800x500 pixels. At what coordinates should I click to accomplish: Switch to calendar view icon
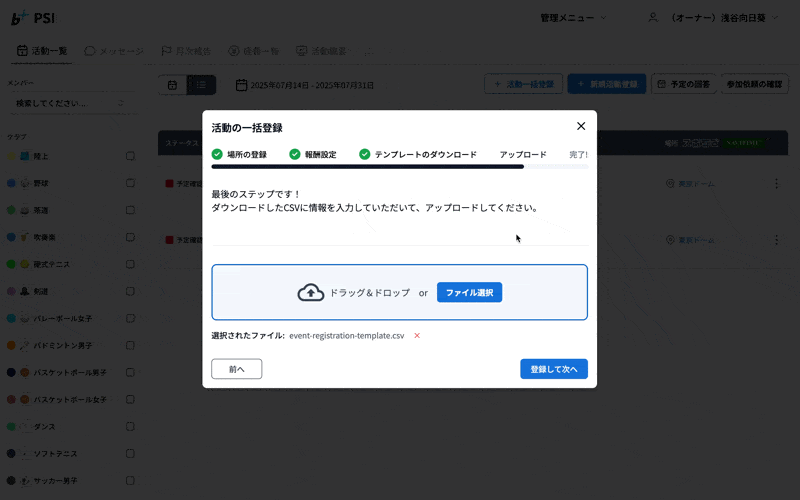(172, 85)
